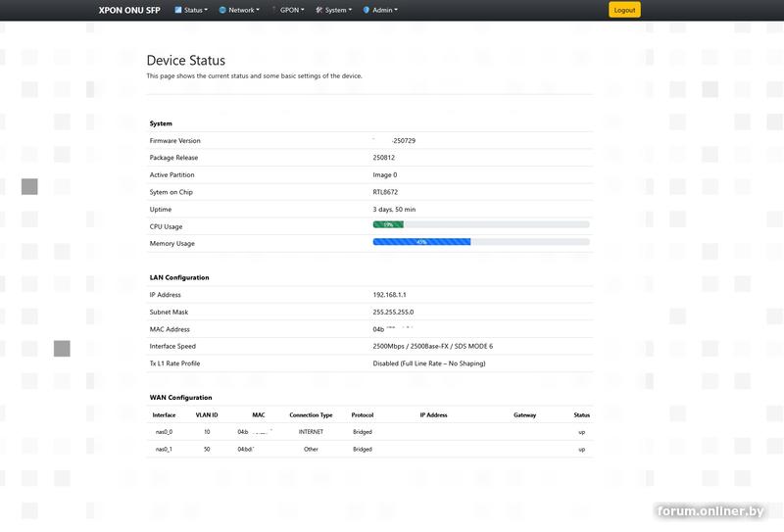The image size is (784, 532).
Task: Expand the Admin dropdown caret
Action: pos(396,10)
